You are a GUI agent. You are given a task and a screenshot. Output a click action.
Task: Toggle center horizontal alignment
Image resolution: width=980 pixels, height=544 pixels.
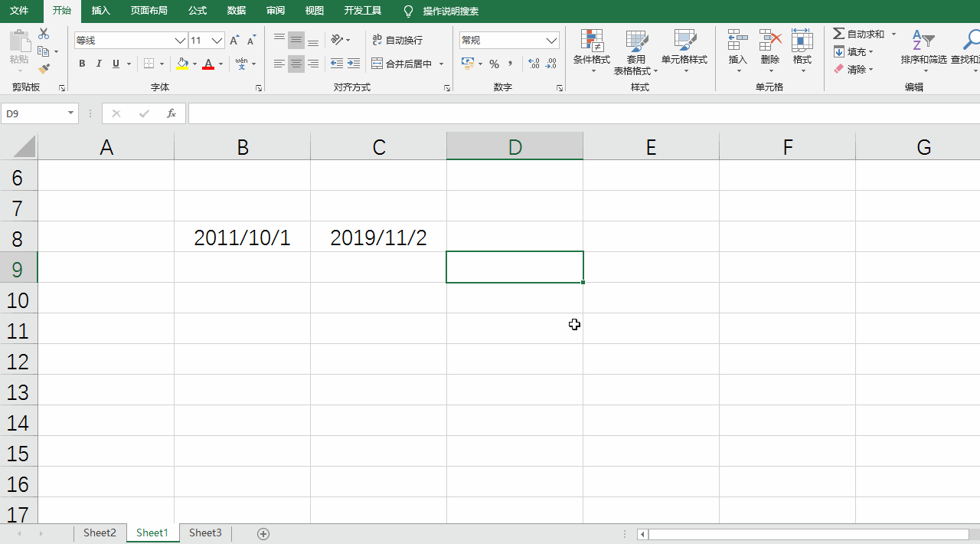click(296, 64)
